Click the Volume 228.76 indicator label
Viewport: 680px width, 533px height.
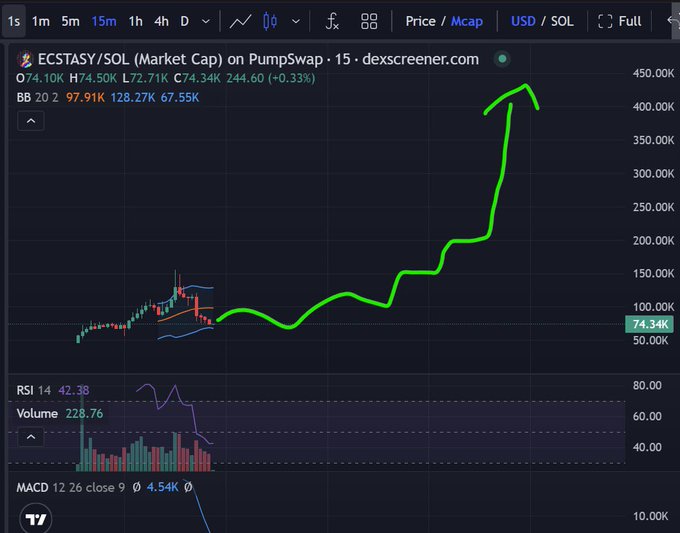coord(60,413)
